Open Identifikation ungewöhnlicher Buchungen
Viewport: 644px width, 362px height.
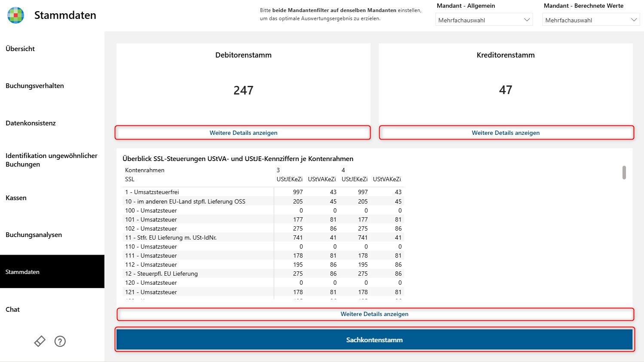pyautogui.click(x=52, y=160)
